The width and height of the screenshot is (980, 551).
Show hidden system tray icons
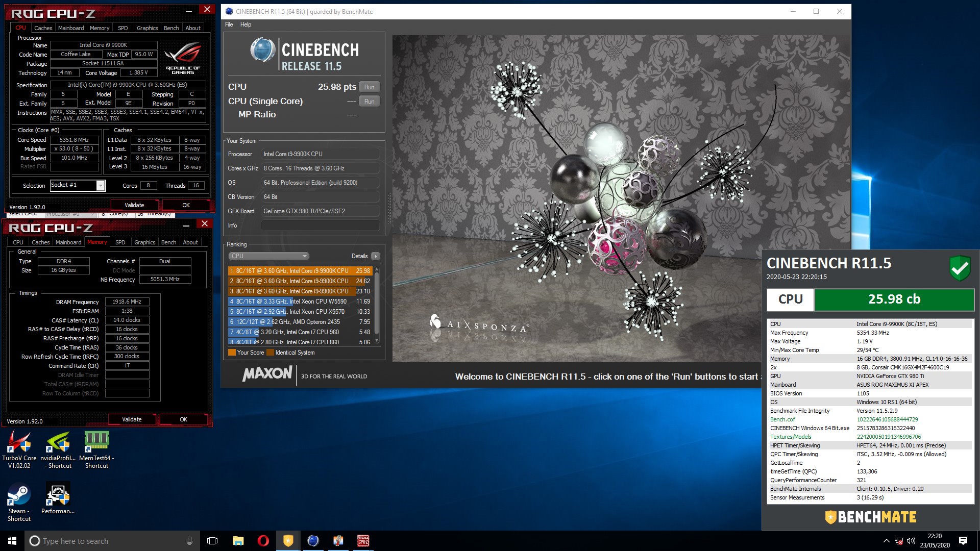pyautogui.click(x=886, y=541)
